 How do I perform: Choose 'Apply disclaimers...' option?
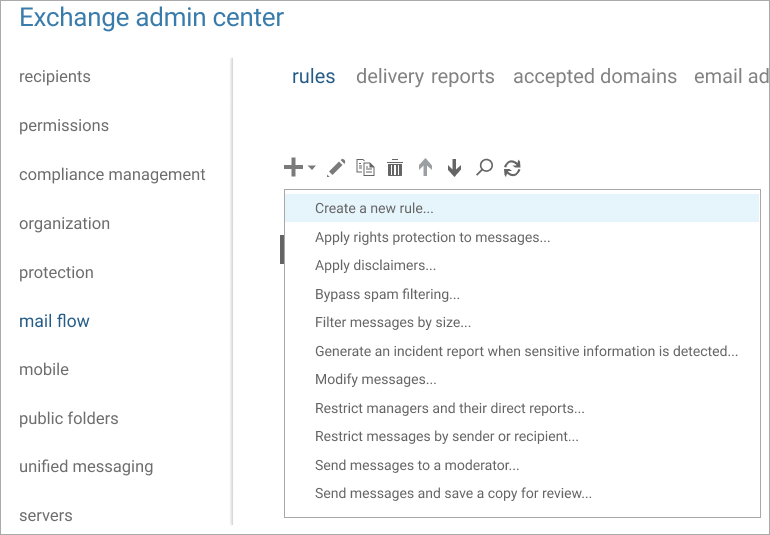coord(522,265)
